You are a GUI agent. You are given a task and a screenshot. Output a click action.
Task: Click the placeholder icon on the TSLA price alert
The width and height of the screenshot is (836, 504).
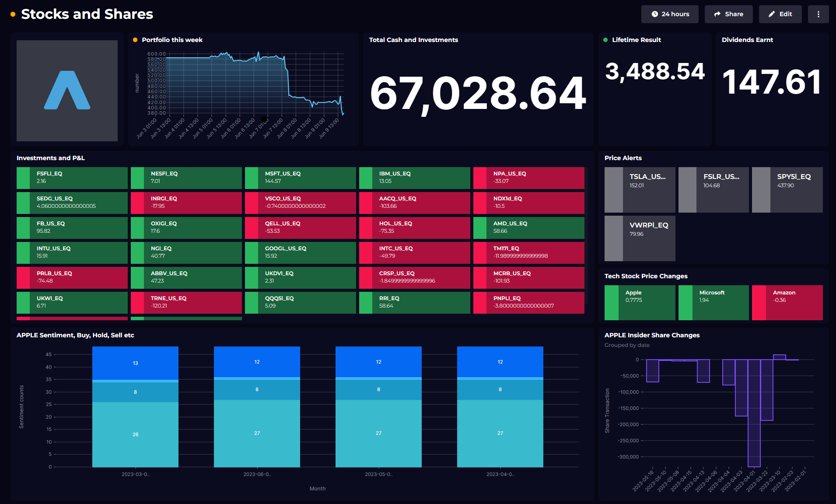[613, 189]
